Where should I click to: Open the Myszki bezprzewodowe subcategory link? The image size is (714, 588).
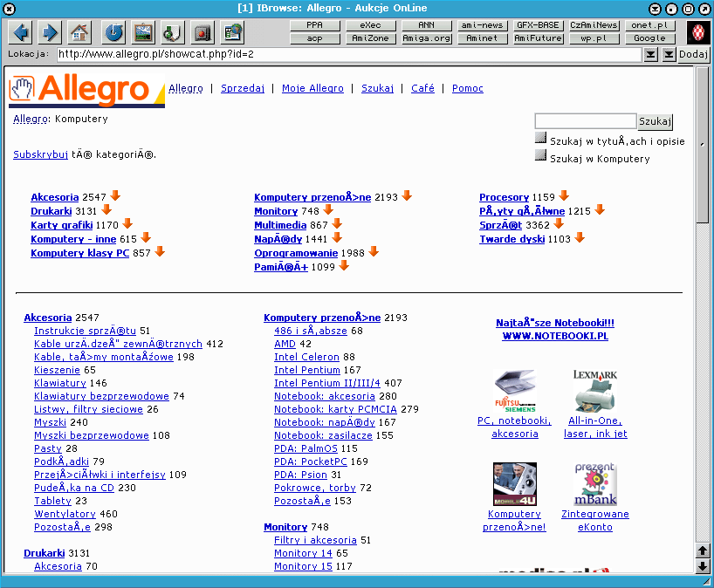(x=92, y=435)
